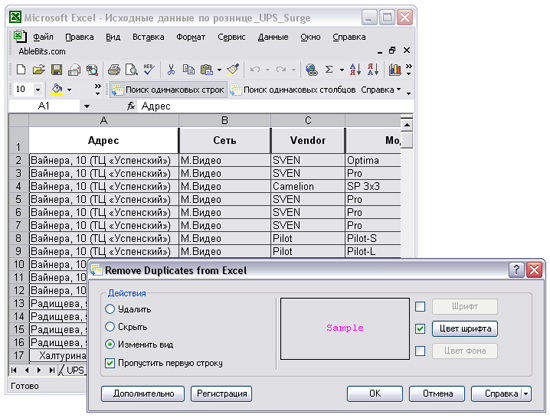Uncheck the Цвет шрифта checkbox
This screenshot has width=550, height=418.
click(x=420, y=329)
